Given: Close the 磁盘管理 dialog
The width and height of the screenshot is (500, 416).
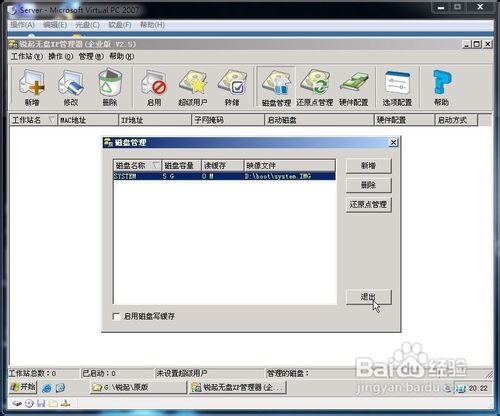Looking at the screenshot, I should coord(393,143).
